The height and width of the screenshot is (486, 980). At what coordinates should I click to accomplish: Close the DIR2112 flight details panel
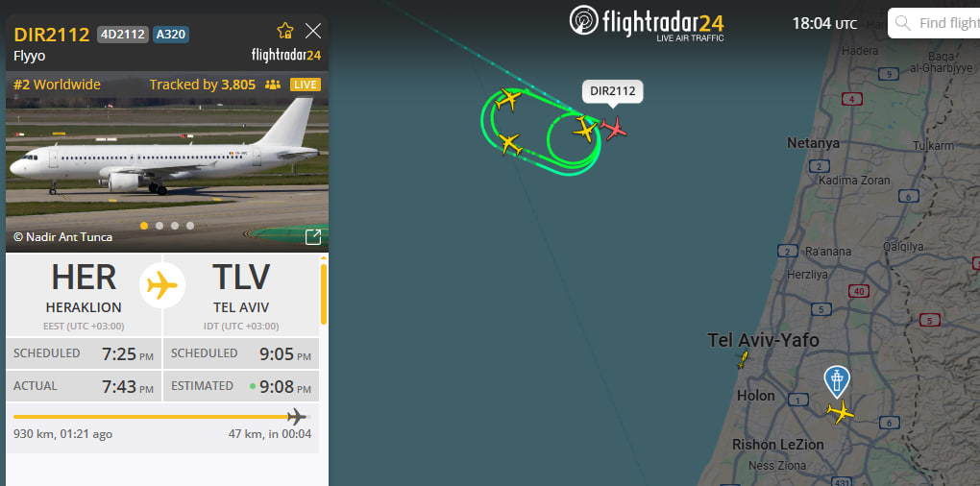pos(312,31)
